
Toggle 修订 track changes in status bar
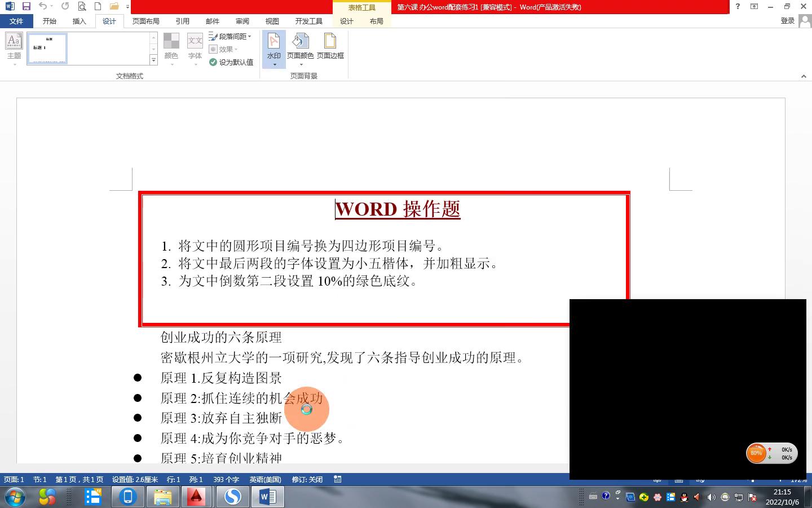[307, 479]
